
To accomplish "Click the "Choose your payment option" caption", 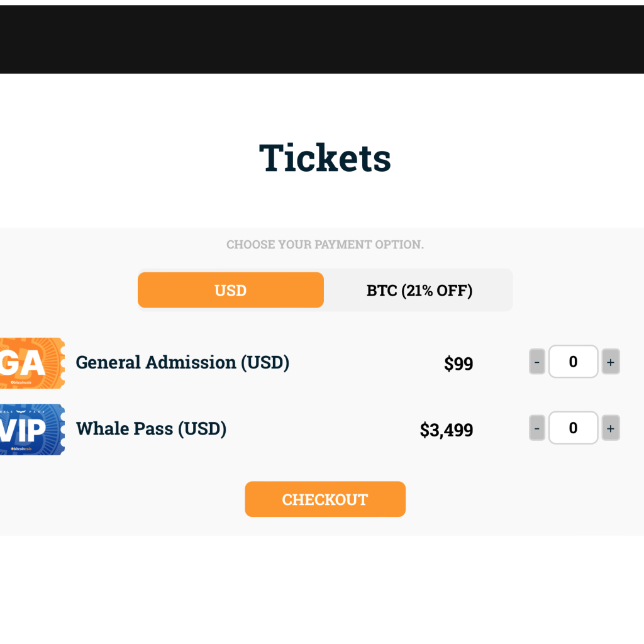I will 325,245.
